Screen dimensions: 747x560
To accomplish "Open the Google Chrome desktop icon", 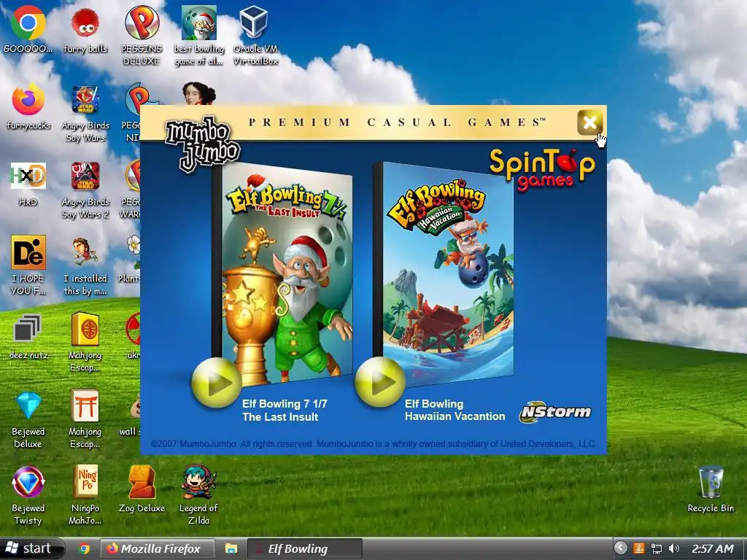I will (x=28, y=23).
